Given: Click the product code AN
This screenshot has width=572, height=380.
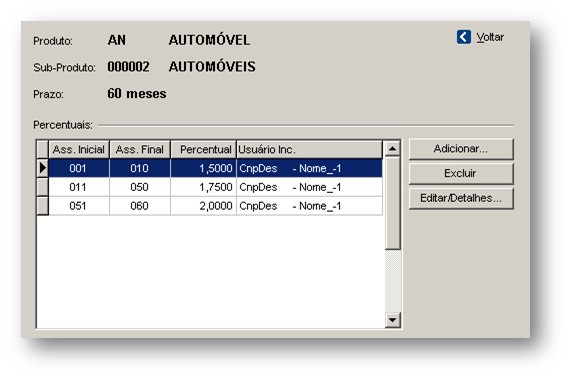Looking at the screenshot, I should [117, 40].
